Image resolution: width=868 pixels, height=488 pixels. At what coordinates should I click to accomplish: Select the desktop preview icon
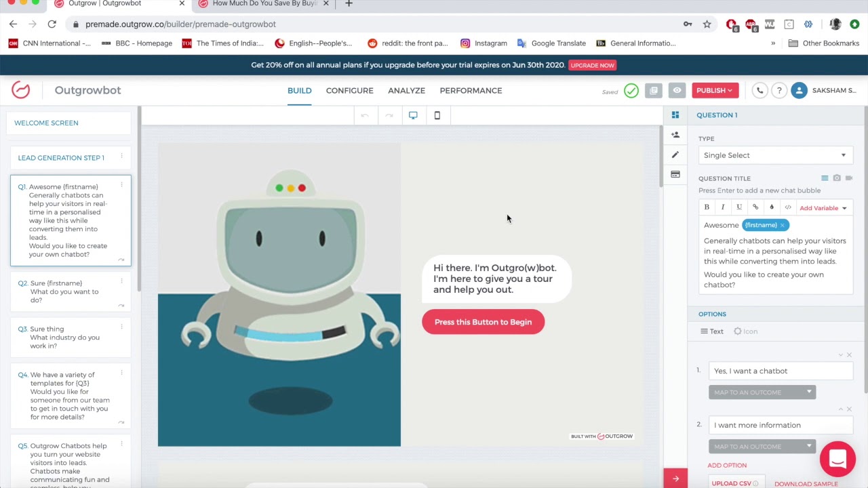click(413, 115)
